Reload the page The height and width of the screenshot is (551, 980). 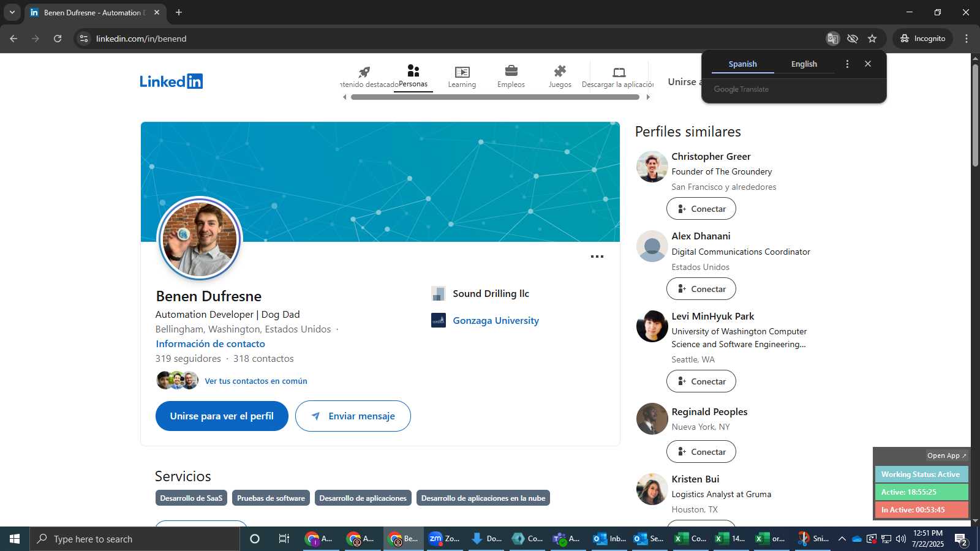click(58, 39)
